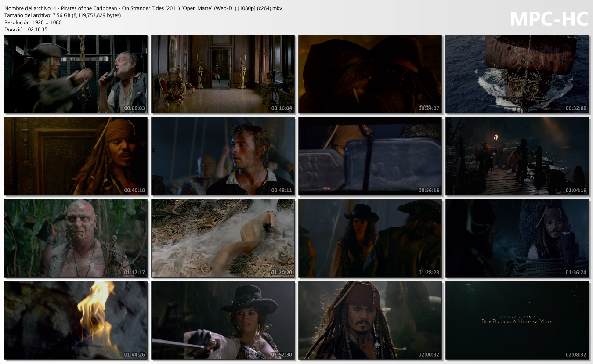This screenshot has width=593, height=364.
Task: Select the thumbnail at 00:48:11
Action: tap(223, 156)
